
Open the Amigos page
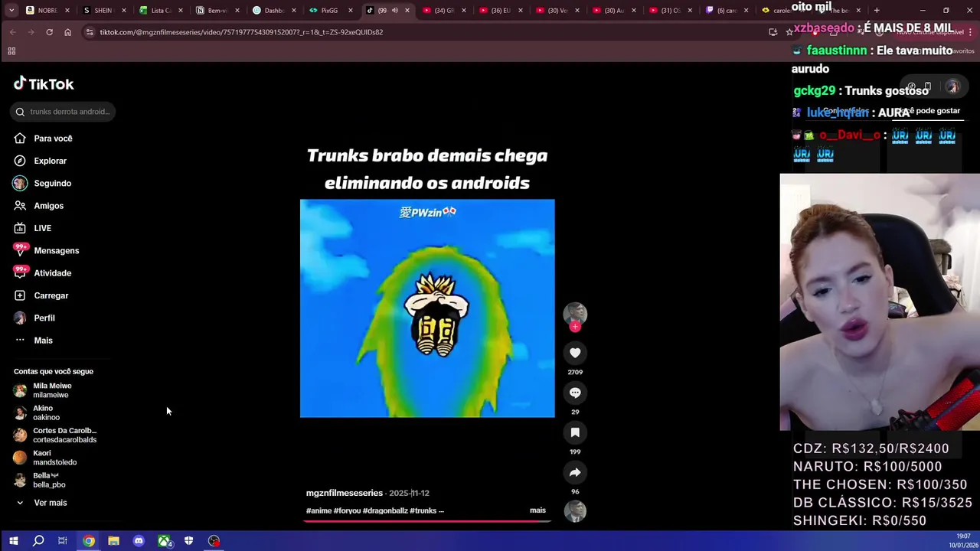click(x=48, y=206)
